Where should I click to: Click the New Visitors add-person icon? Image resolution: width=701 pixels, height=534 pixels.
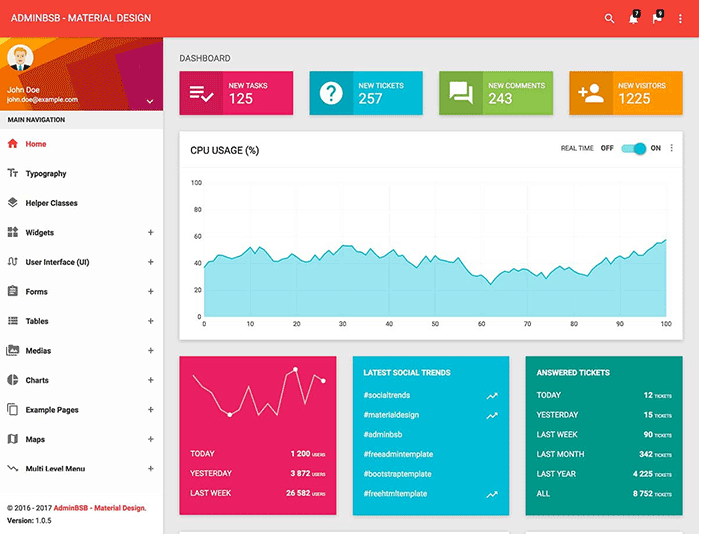591,93
